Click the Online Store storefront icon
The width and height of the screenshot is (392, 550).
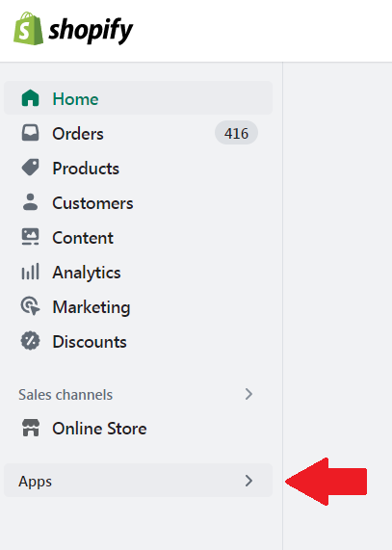[31, 428]
